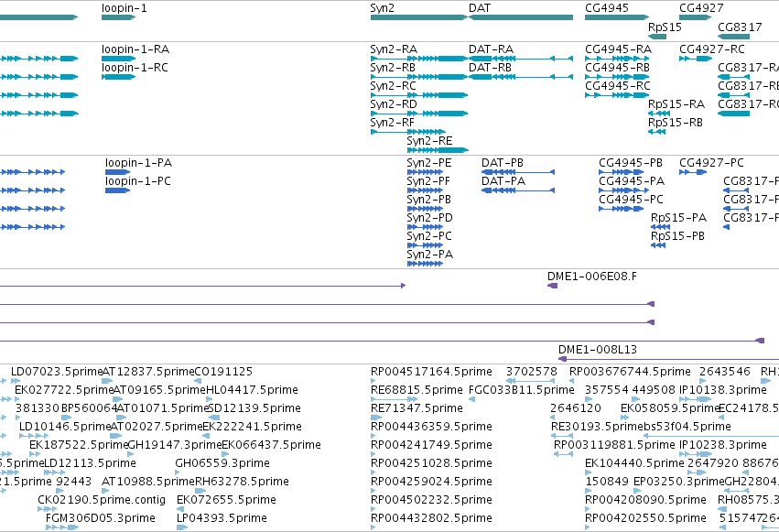The image size is (779, 532).
Task: Open the loopin-1-RA transcript
Action: [x=118, y=59]
